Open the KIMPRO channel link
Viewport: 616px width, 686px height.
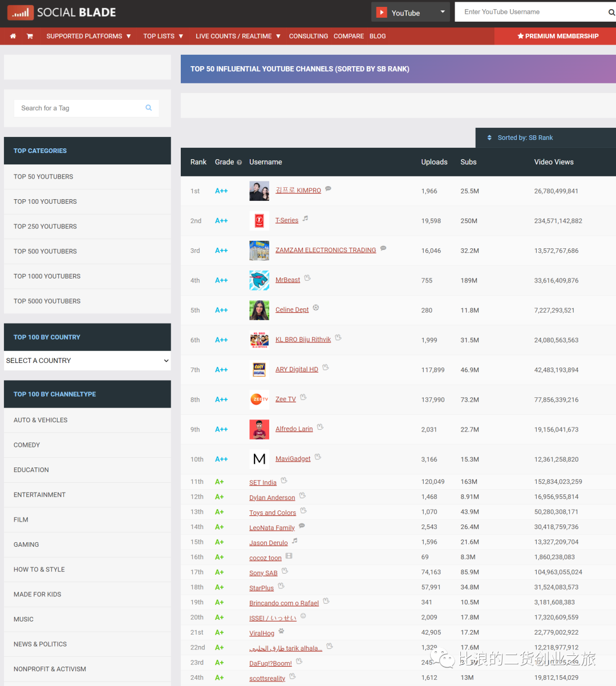[298, 191]
